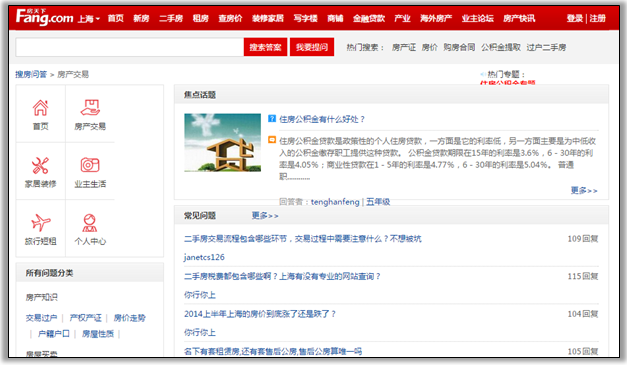Click the 房产知识 category heading
627x365 pixels.
42,297
